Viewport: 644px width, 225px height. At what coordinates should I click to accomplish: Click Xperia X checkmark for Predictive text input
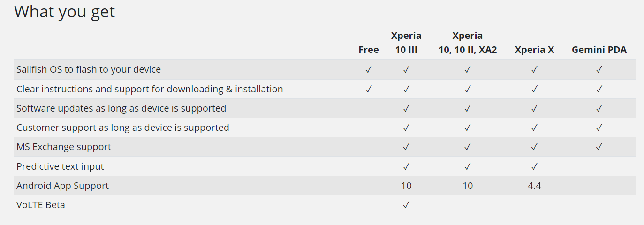tap(534, 166)
